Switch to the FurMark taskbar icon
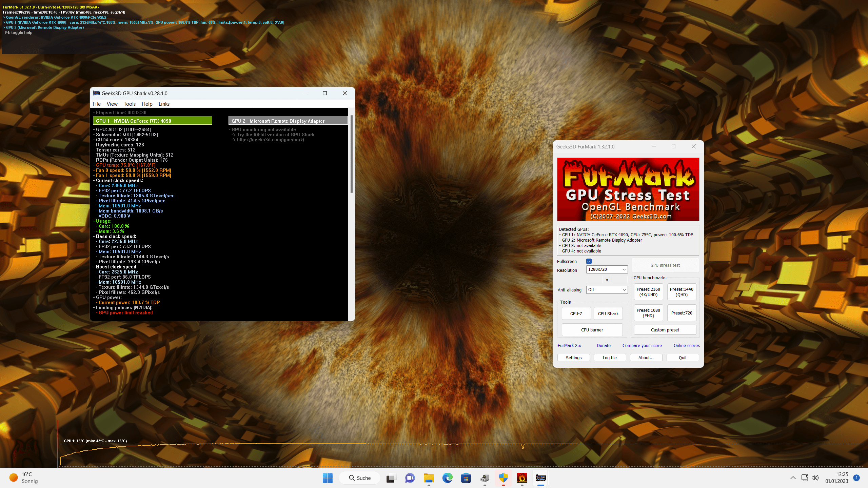 (522, 478)
